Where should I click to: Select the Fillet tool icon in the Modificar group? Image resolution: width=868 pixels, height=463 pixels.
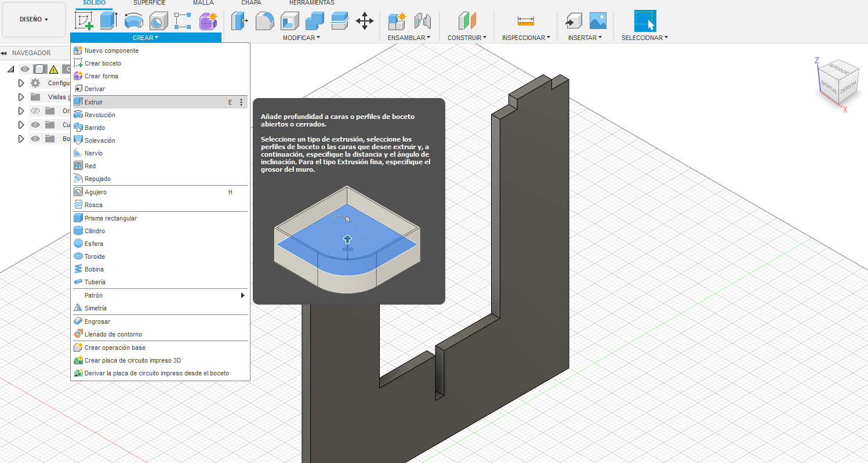coord(264,21)
